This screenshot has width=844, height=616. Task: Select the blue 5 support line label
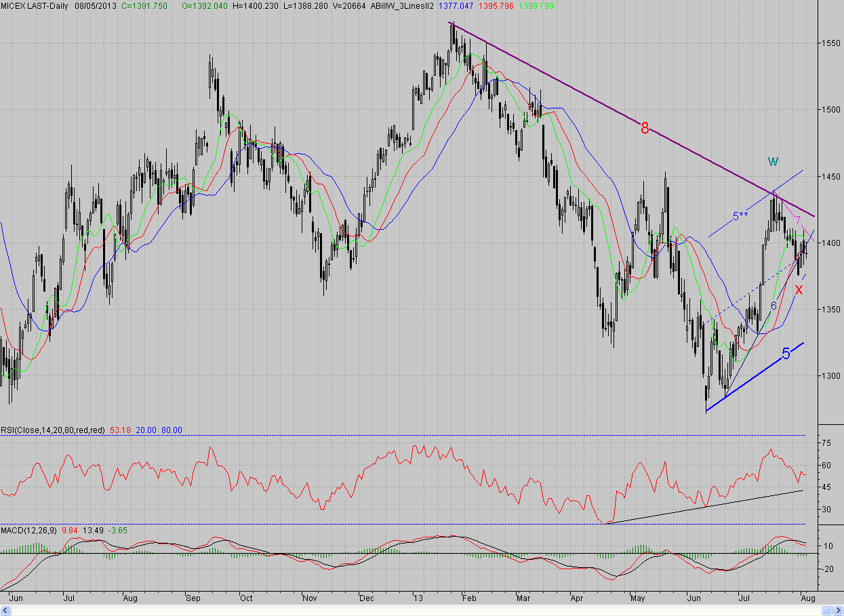click(786, 353)
